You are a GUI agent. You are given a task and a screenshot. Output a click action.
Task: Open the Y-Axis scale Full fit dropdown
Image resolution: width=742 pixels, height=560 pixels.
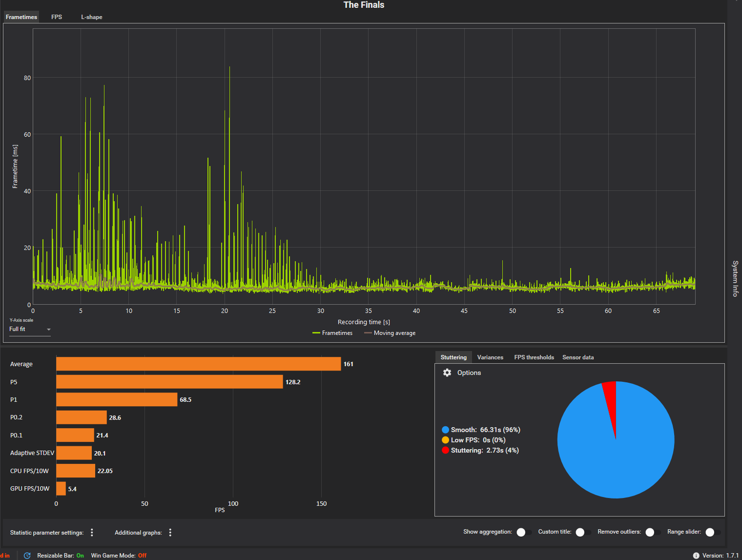click(30, 330)
